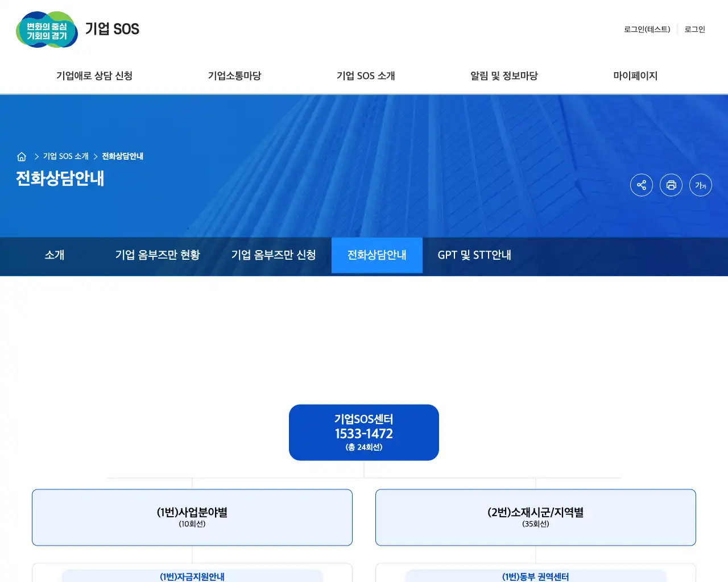Click the share icon on the page header
The height and width of the screenshot is (582, 728).
tap(642, 185)
